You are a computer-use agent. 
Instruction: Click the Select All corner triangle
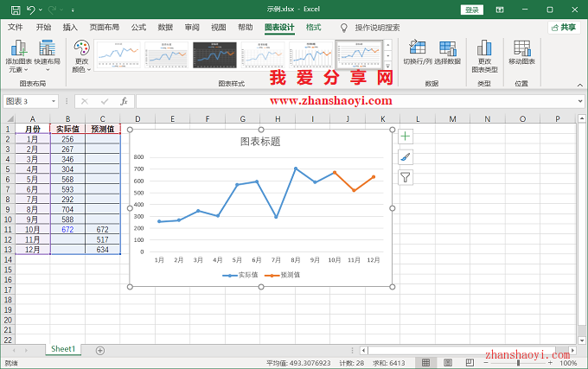9,119
